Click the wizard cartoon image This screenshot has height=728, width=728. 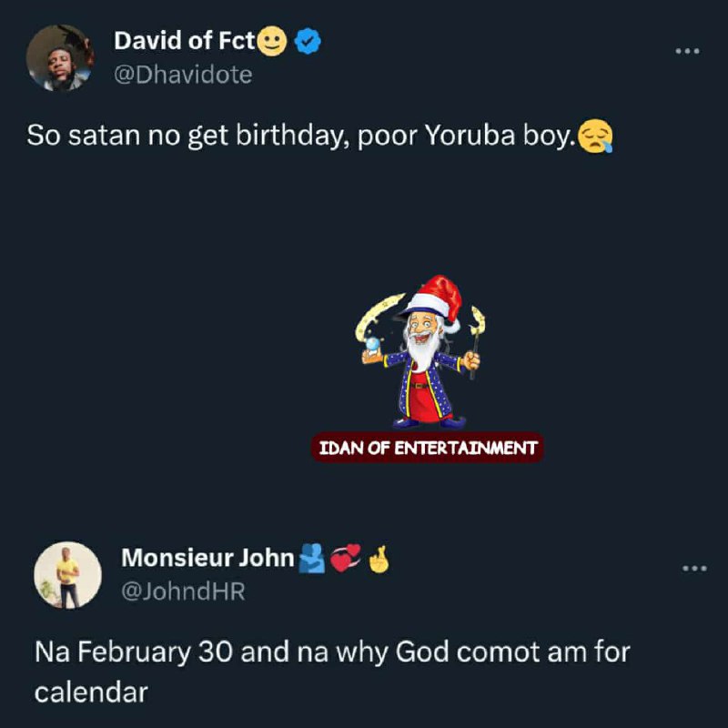click(x=420, y=352)
